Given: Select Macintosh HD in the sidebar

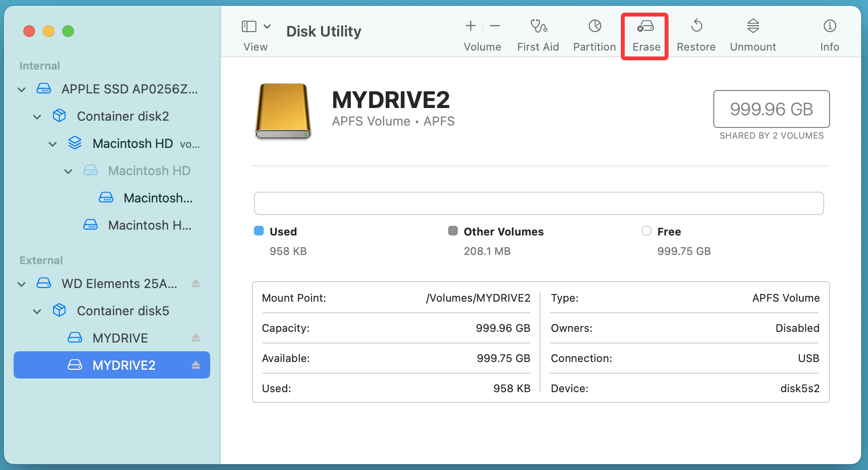Looking at the screenshot, I should pyautogui.click(x=133, y=143).
